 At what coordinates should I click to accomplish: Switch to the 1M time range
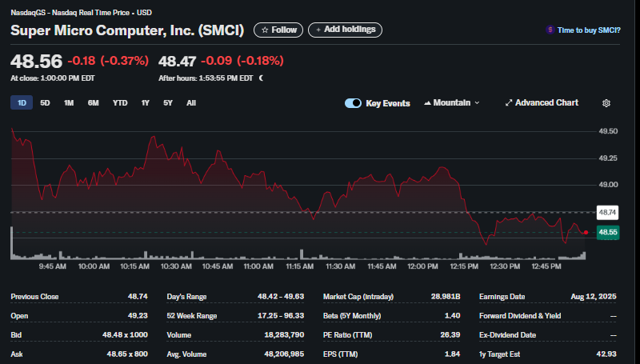[69, 103]
